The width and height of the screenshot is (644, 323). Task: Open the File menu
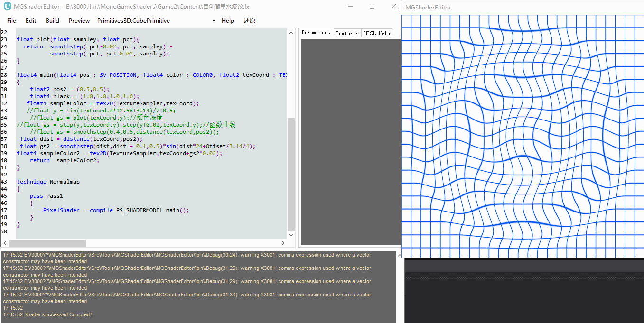pos(11,21)
